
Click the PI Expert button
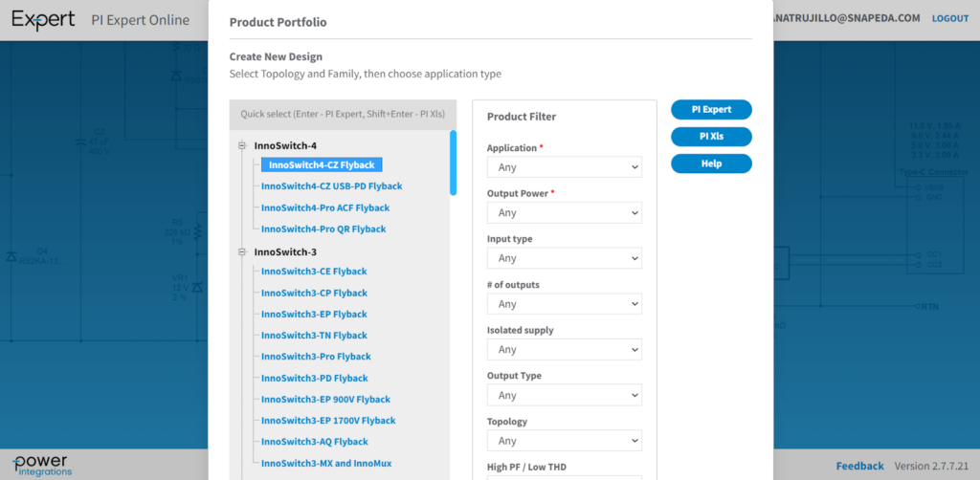(x=711, y=109)
